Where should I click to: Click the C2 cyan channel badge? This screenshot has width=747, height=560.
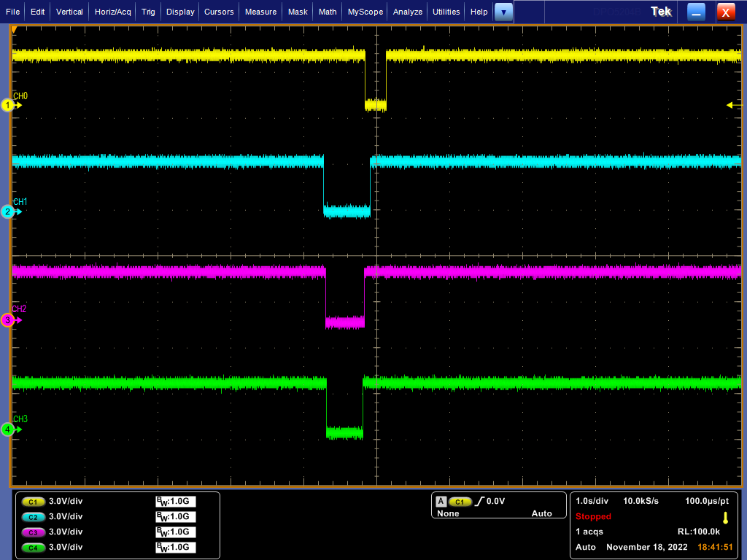34,517
